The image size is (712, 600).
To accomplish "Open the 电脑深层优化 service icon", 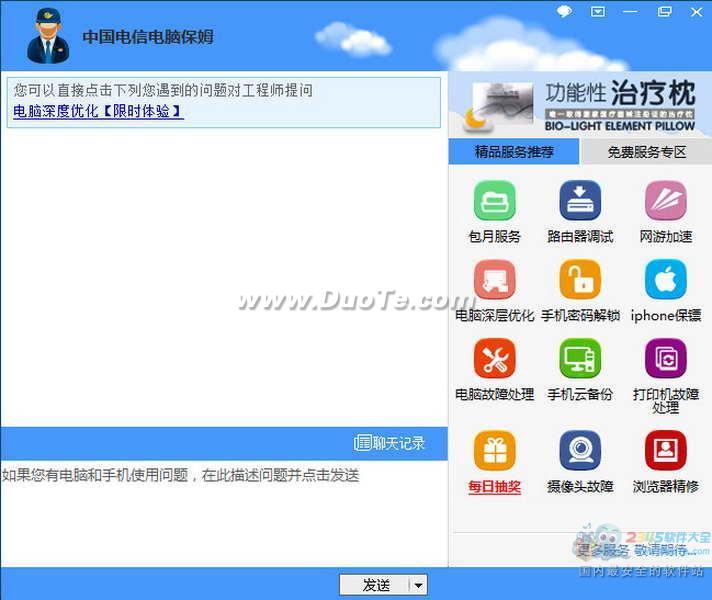I will (x=494, y=279).
